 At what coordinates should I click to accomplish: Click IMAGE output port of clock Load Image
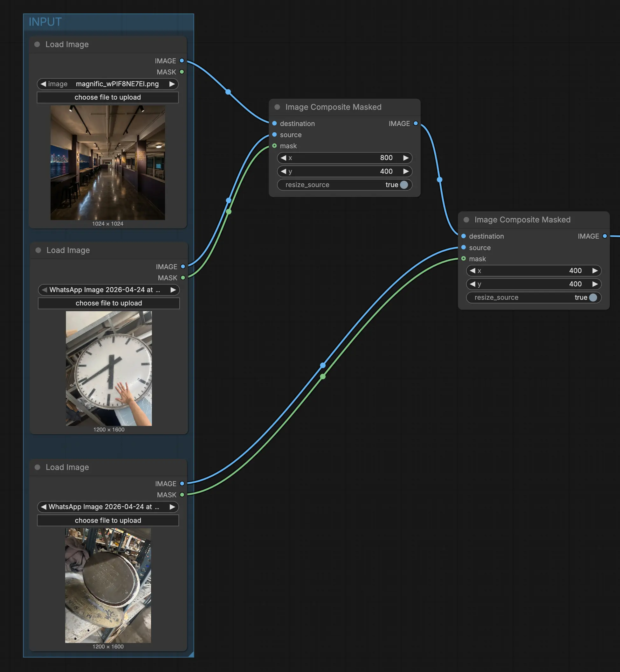click(x=183, y=267)
